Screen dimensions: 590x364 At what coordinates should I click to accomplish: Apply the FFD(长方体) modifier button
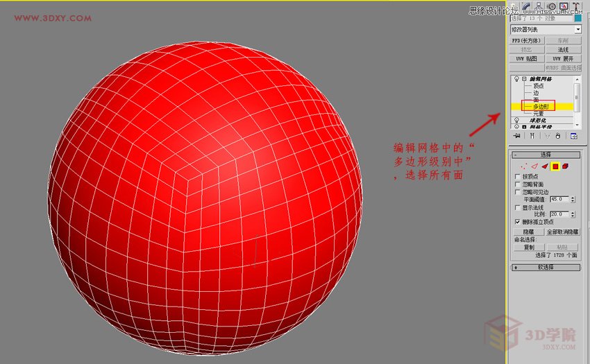(x=527, y=41)
